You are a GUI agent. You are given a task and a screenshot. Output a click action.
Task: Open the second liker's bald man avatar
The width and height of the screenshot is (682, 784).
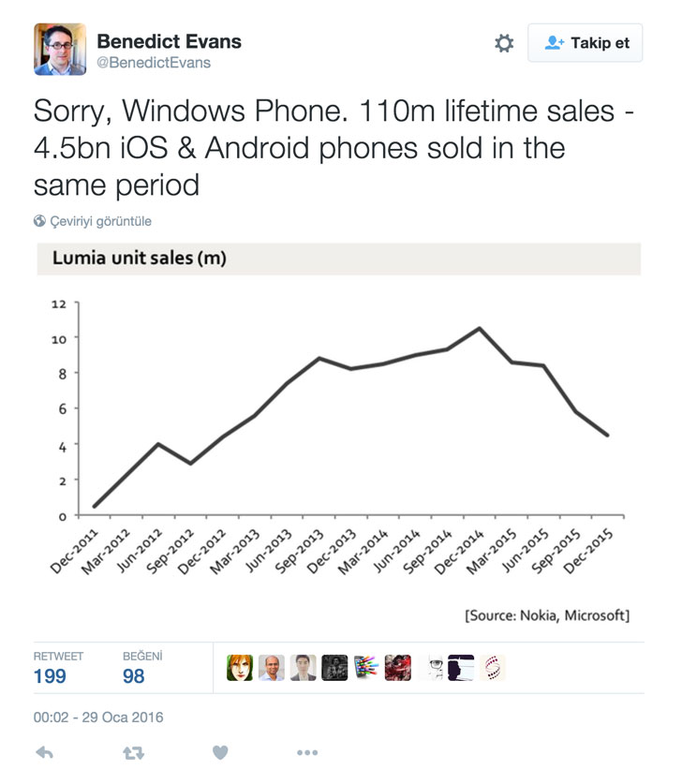pos(272,668)
